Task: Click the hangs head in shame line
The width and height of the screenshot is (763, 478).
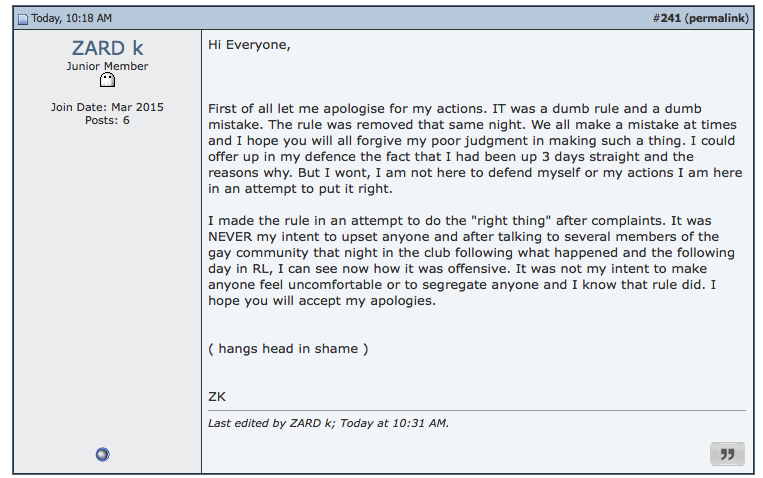Action: point(288,348)
